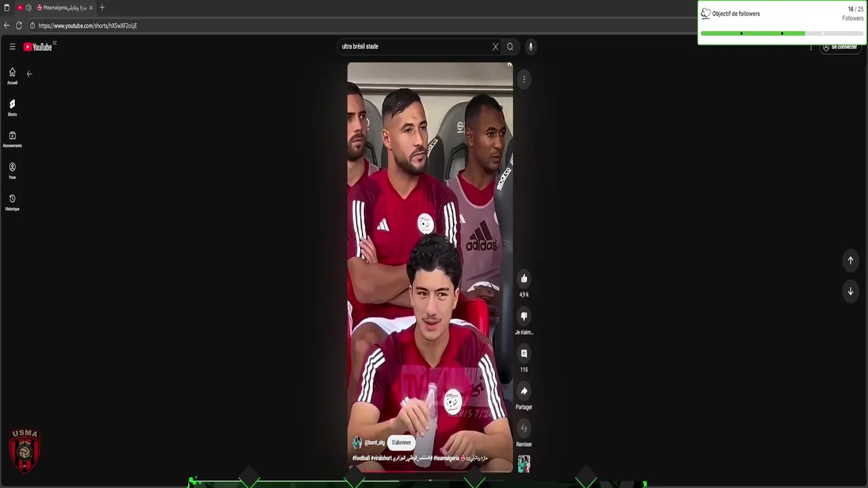Open Abonnements in the sidebar
Screen dimensions: 868x488
12,140
